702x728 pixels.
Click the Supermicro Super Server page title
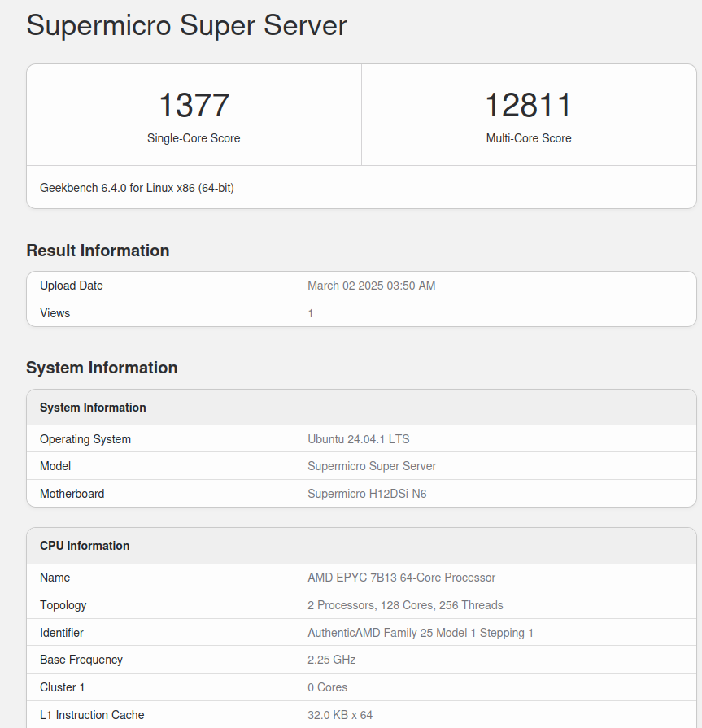(x=185, y=25)
